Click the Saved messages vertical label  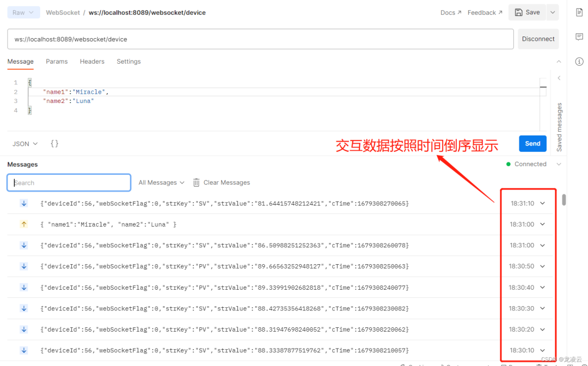(559, 127)
